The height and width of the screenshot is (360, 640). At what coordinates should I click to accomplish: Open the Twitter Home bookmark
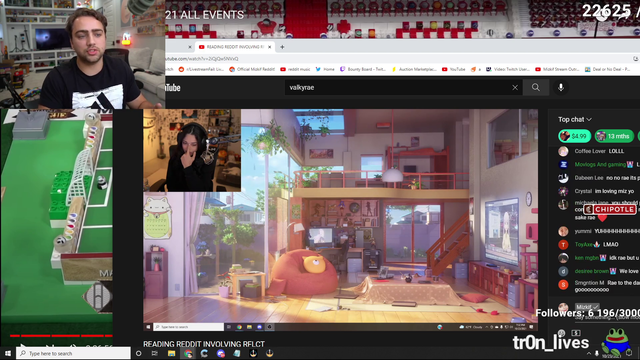(325, 69)
